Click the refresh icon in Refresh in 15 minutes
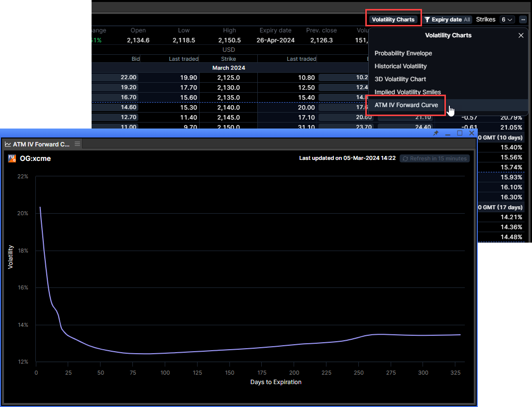This screenshot has width=532, height=407. 405,158
